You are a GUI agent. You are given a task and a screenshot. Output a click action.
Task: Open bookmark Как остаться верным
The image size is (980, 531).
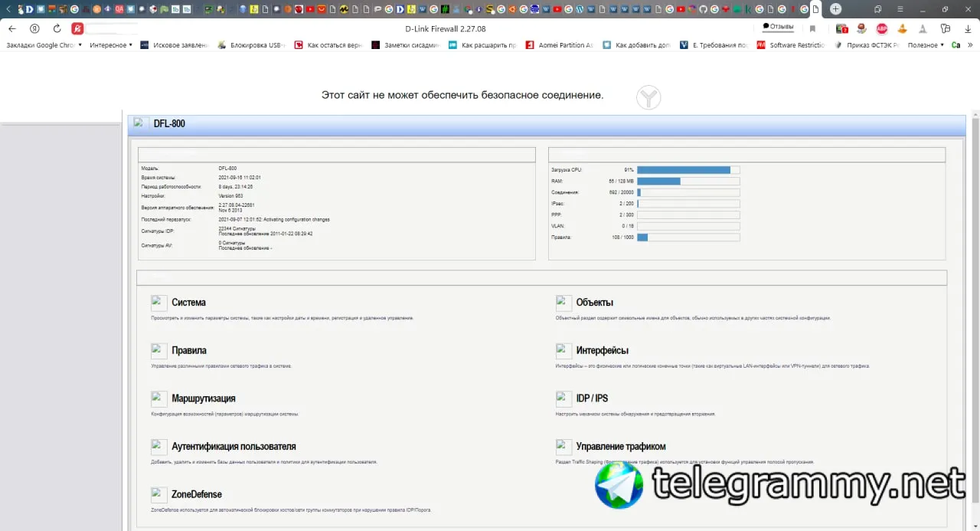tap(328, 45)
